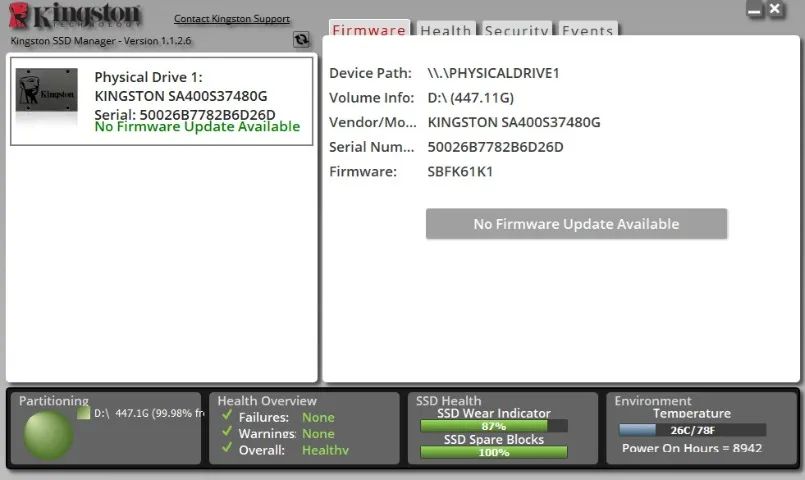Click firmware version SBFK61K1
The image size is (805, 480).
pyautogui.click(x=460, y=171)
